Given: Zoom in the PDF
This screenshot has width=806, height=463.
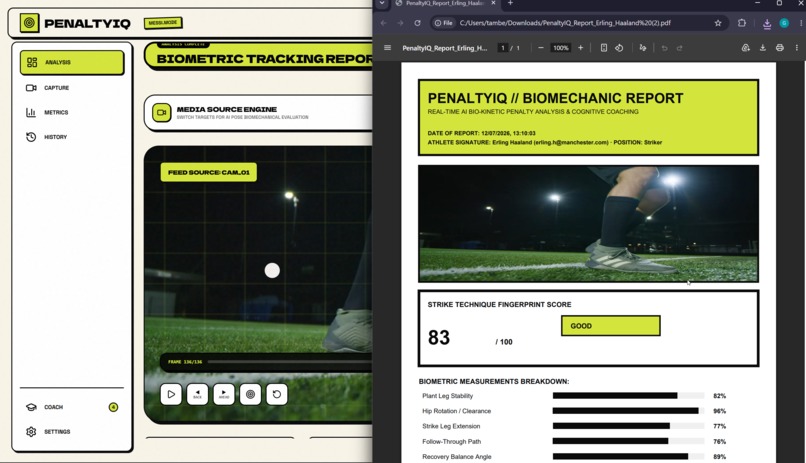Looking at the screenshot, I should pos(580,48).
